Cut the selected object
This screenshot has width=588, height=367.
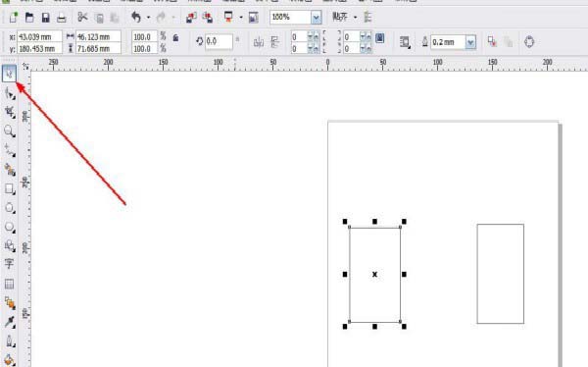pyautogui.click(x=82, y=18)
